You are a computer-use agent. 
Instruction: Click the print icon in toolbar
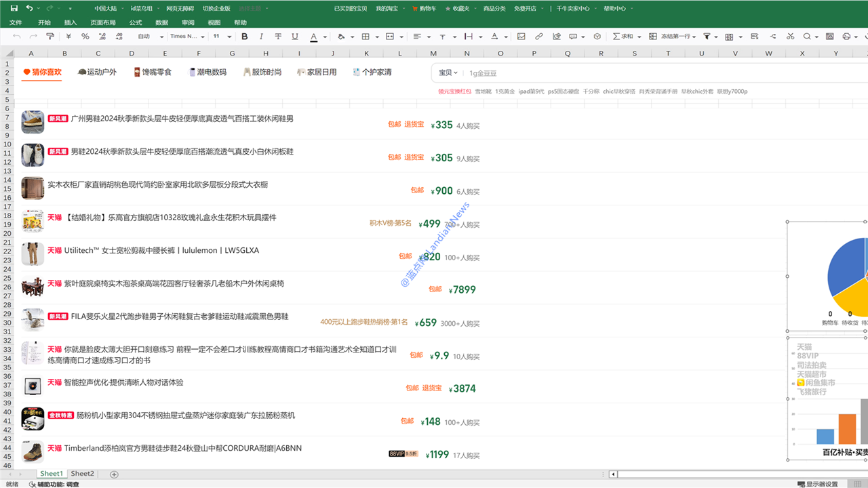[846, 37]
